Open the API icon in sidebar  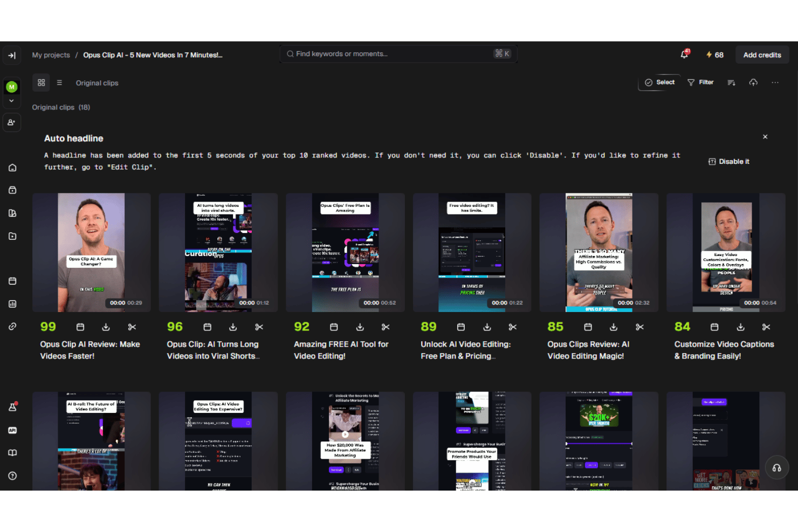point(12,430)
